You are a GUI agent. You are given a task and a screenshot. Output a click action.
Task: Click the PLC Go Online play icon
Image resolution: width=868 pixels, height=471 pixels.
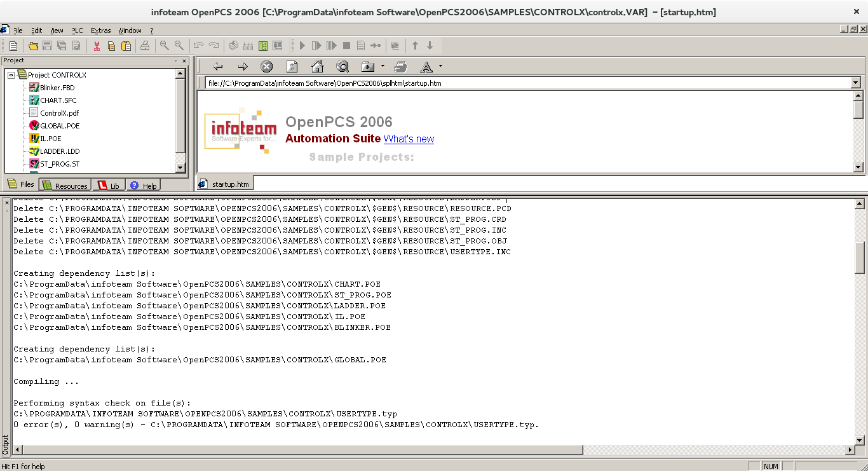click(302, 46)
